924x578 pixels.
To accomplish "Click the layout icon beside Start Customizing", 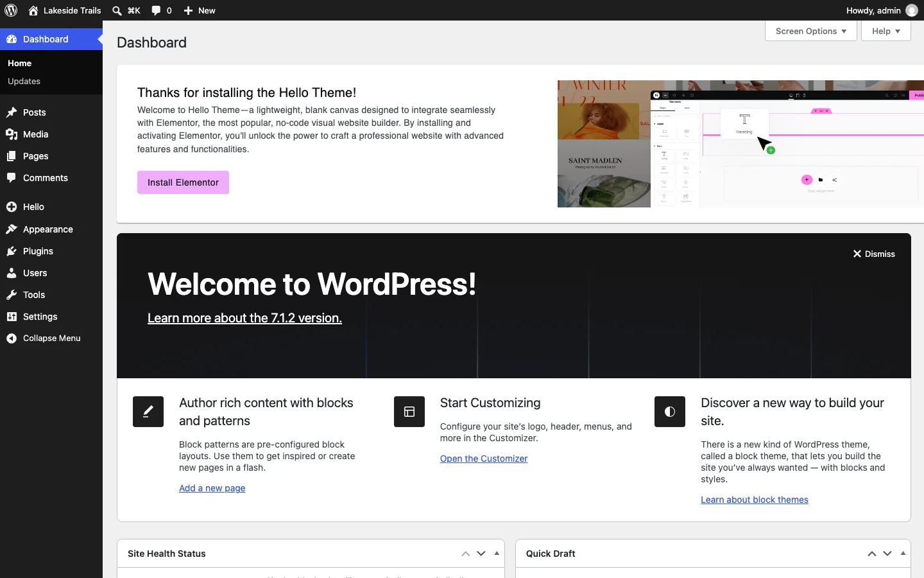I will [x=409, y=412].
